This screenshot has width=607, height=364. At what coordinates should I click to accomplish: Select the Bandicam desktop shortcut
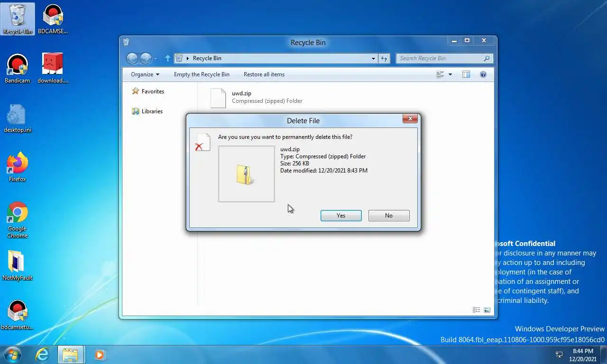(18, 69)
